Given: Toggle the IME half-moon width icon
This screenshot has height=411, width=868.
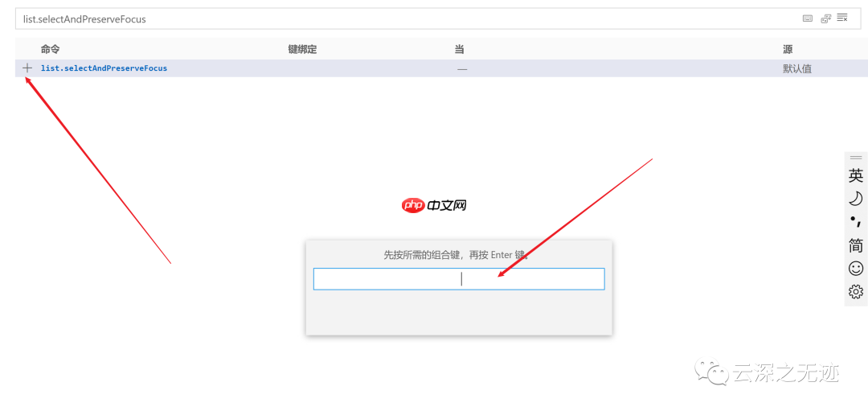Looking at the screenshot, I should (856, 199).
